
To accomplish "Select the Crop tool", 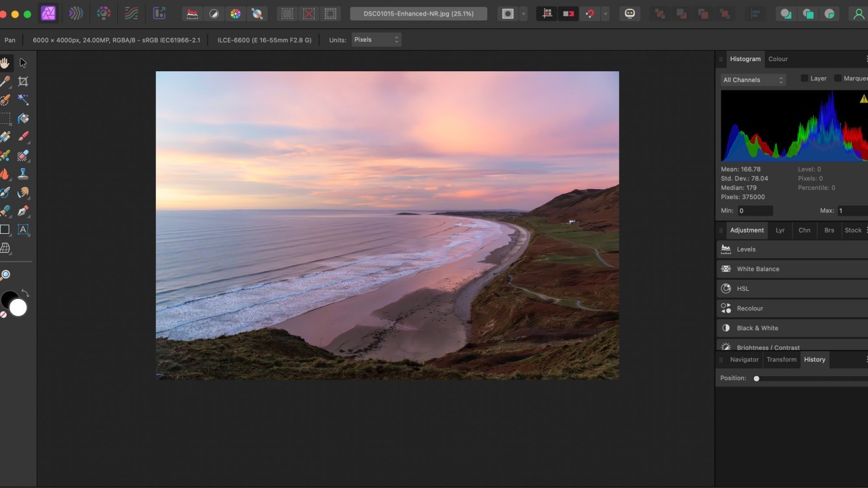I will 23,81.
